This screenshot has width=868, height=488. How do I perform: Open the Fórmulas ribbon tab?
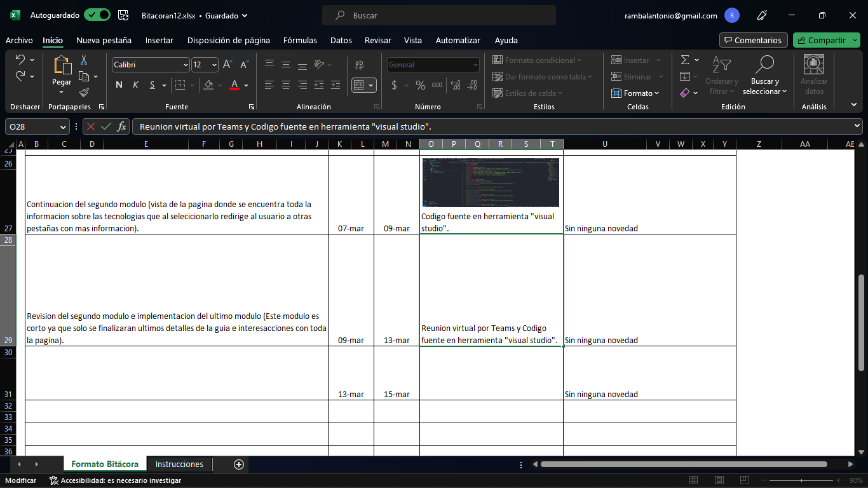tap(300, 40)
